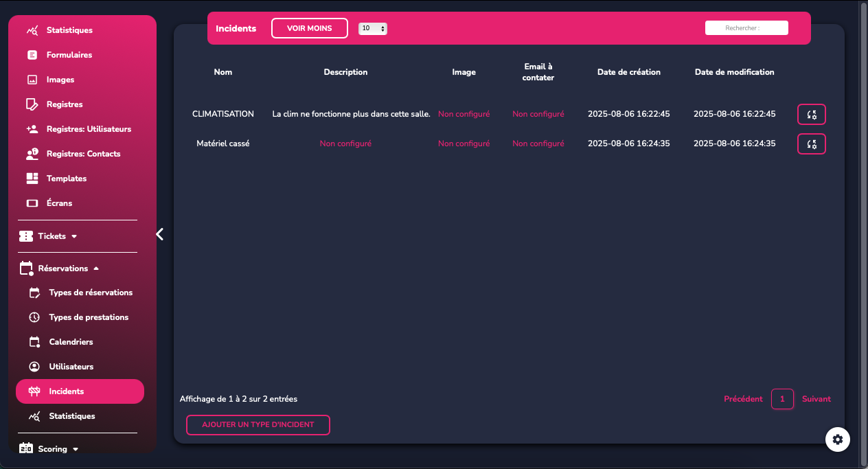The image size is (868, 469).
Task: Collapse the sidebar with chevron arrow
Action: (x=160, y=234)
